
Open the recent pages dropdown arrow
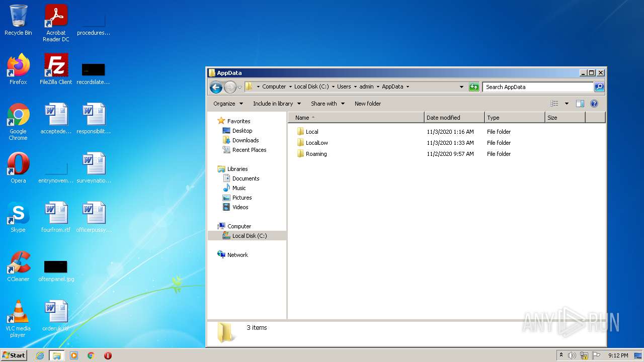point(239,87)
